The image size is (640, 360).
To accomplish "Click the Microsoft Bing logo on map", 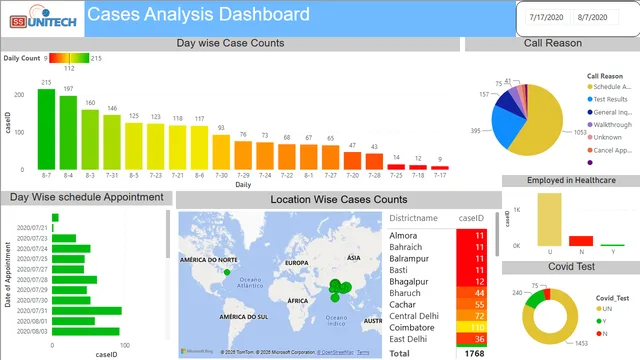I will pyautogui.click(x=197, y=351).
